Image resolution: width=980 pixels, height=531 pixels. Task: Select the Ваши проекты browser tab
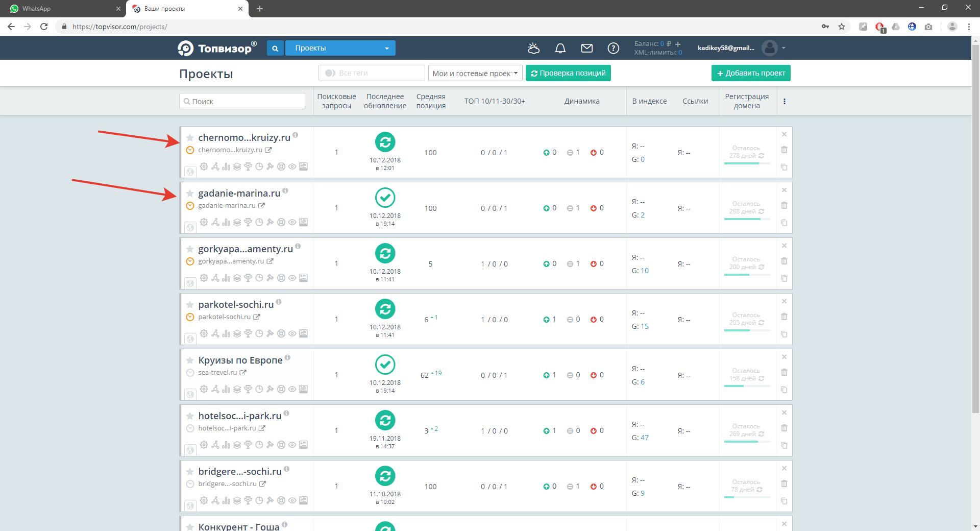186,9
